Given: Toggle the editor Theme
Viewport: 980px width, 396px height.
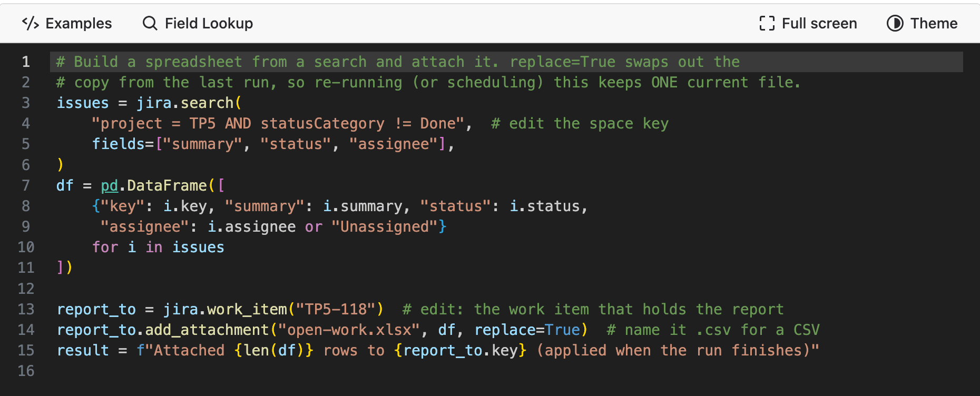Looking at the screenshot, I should pyautogui.click(x=922, y=23).
